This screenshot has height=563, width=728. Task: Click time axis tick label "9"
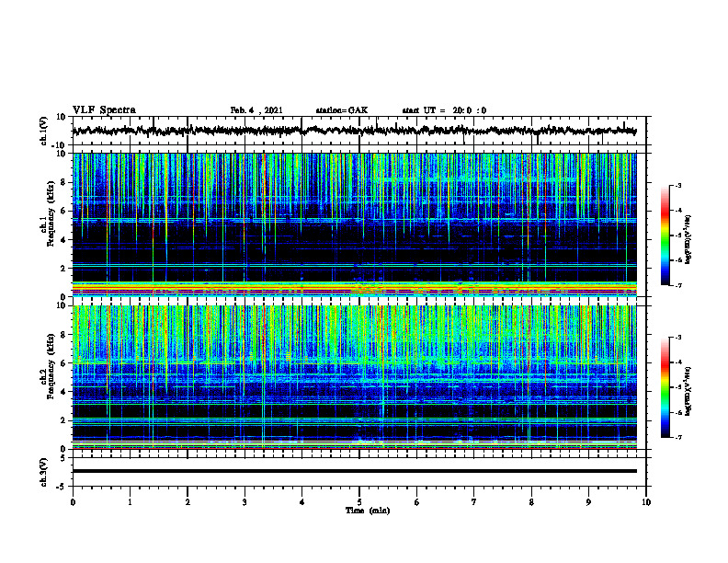point(588,502)
